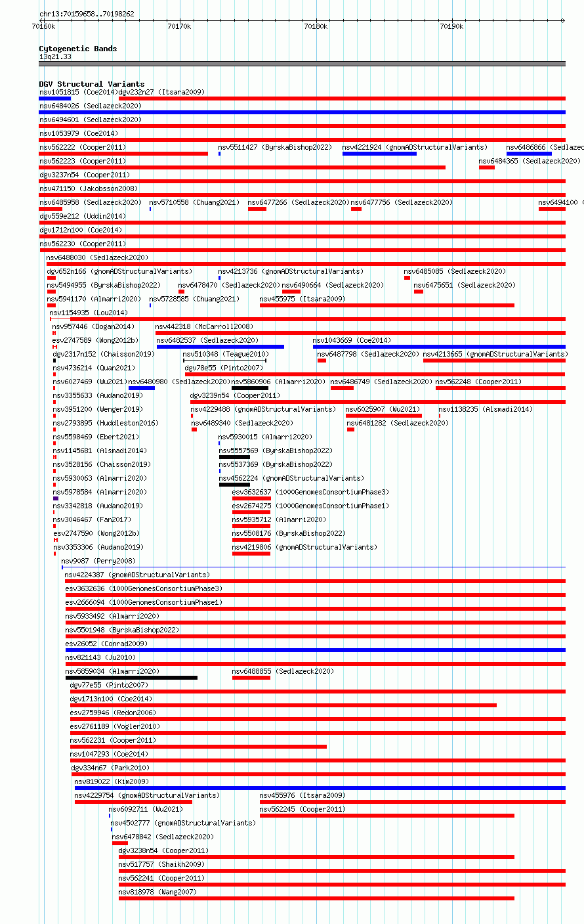Open nsv6488855 (Sedlazeck2020) variant label
The height and width of the screenshot is (924, 584).
tap(283, 671)
